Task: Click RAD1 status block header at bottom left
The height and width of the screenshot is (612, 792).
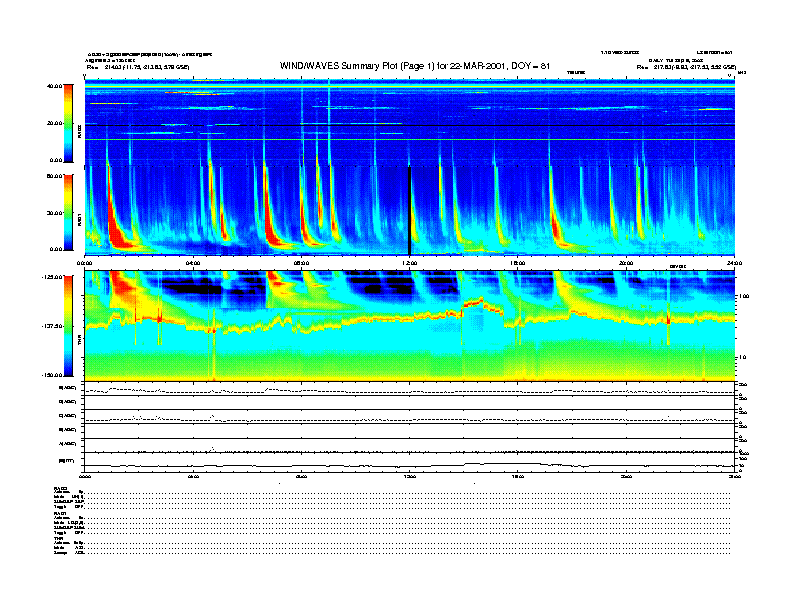Action: [60, 514]
